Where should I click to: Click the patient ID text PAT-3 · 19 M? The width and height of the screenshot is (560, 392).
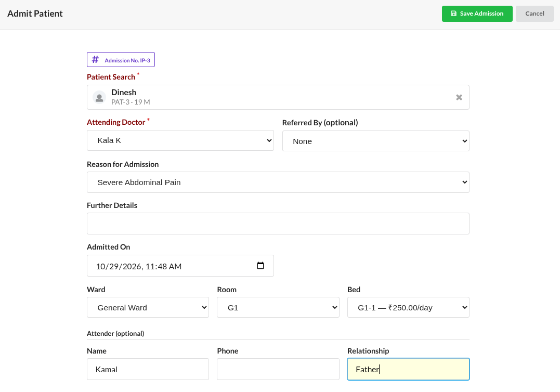tap(131, 102)
